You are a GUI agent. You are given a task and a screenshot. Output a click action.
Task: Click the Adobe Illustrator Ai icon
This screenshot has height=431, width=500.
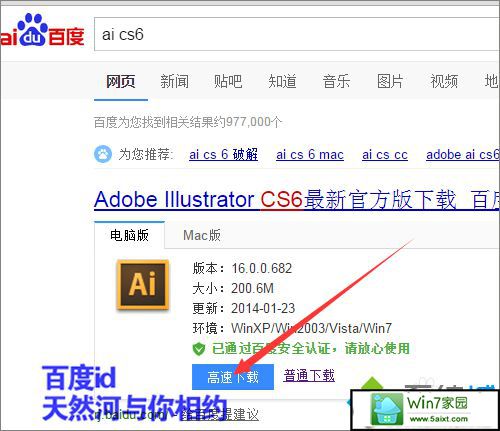(143, 284)
